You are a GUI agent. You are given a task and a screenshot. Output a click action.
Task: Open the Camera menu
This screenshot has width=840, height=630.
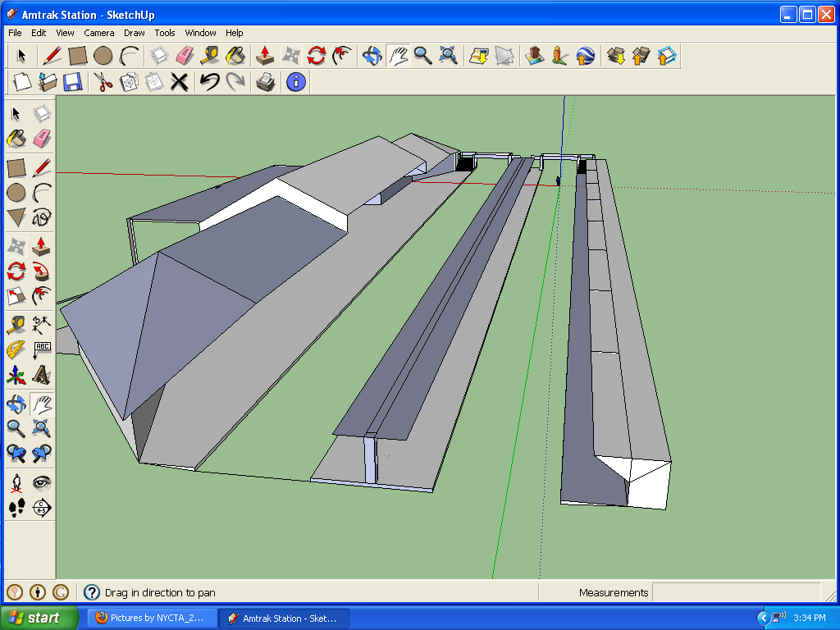click(99, 33)
